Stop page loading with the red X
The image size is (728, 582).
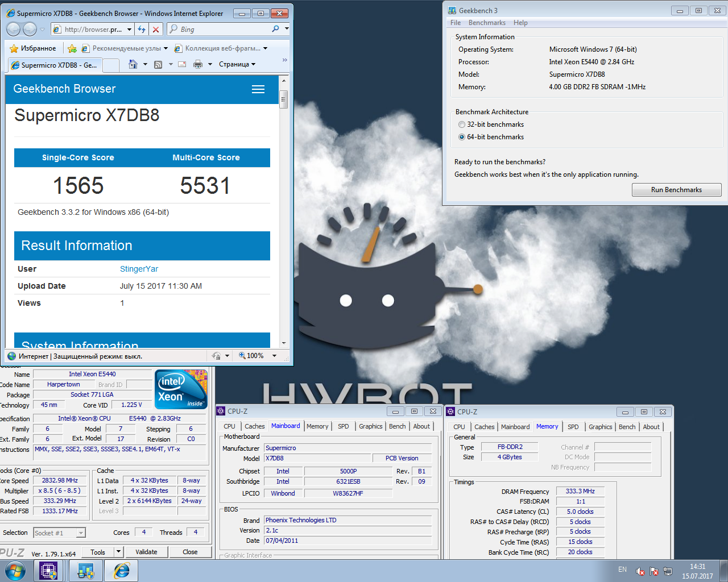coord(156,29)
